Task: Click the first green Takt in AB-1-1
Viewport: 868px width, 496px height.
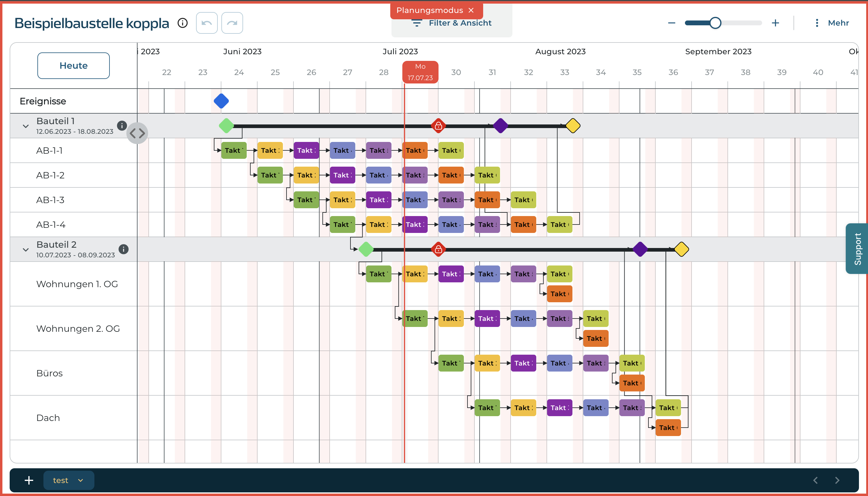Action: click(x=234, y=151)
